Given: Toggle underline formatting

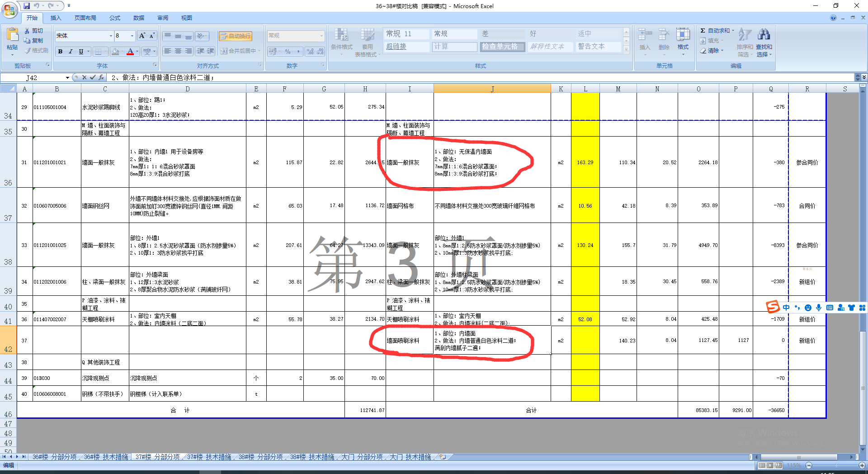Looking at the screenshot, I should point(81,52).
